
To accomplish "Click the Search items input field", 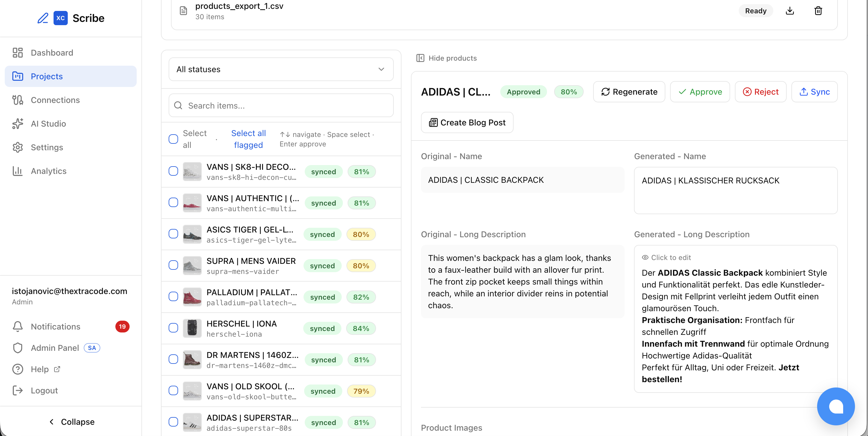I will coord(281,106).
